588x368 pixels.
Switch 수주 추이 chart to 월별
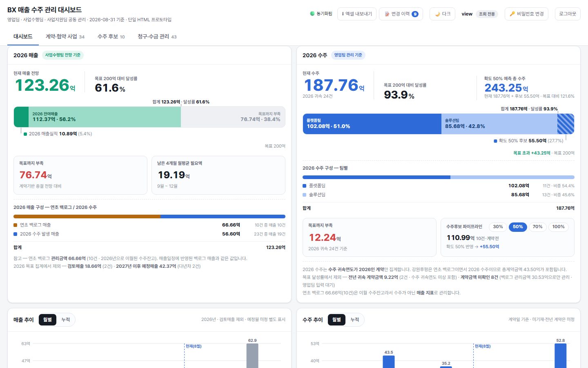[336, 320]
